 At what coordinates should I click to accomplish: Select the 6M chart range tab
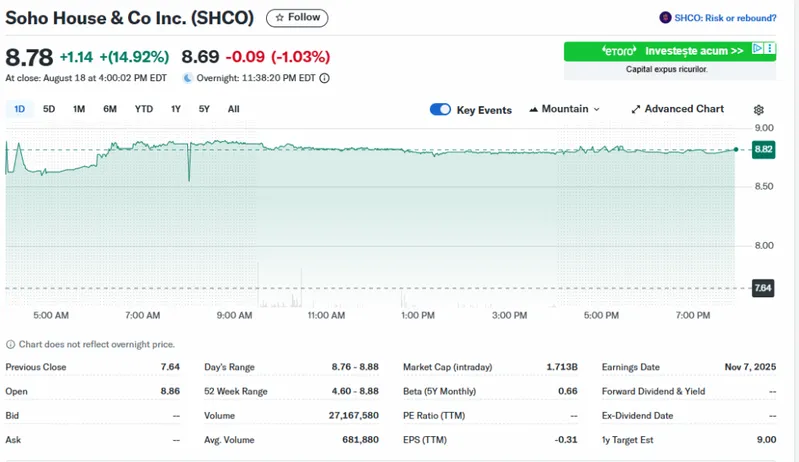pyautogui.click(x=110, y=109)
